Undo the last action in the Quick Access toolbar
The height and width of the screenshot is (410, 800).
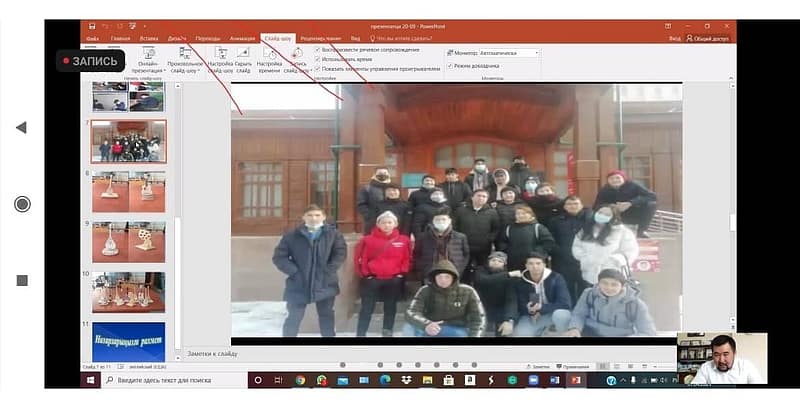(105, 26)
